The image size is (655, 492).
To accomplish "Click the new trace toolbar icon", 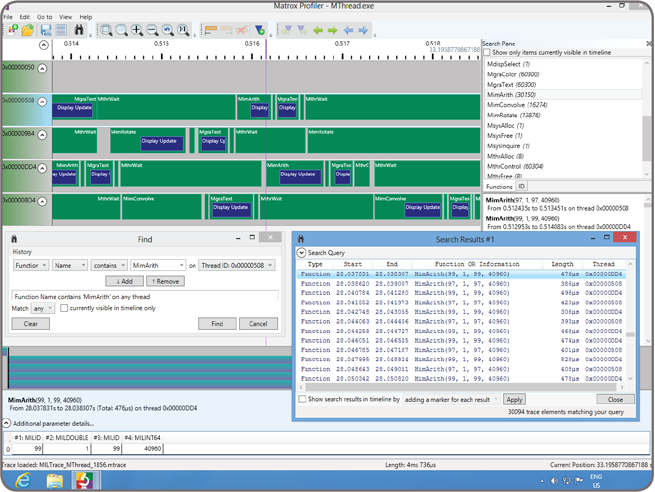I will coord(13,30).
